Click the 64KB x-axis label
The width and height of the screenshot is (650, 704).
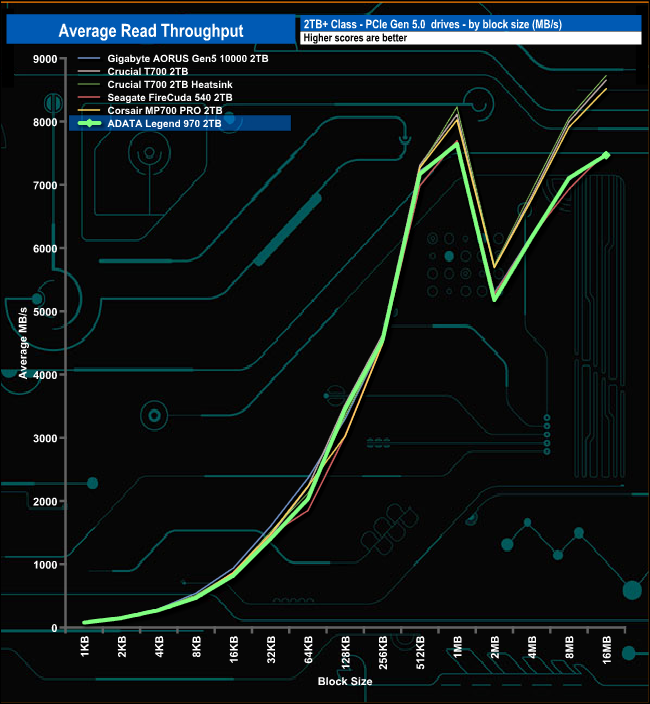(308, 649)
